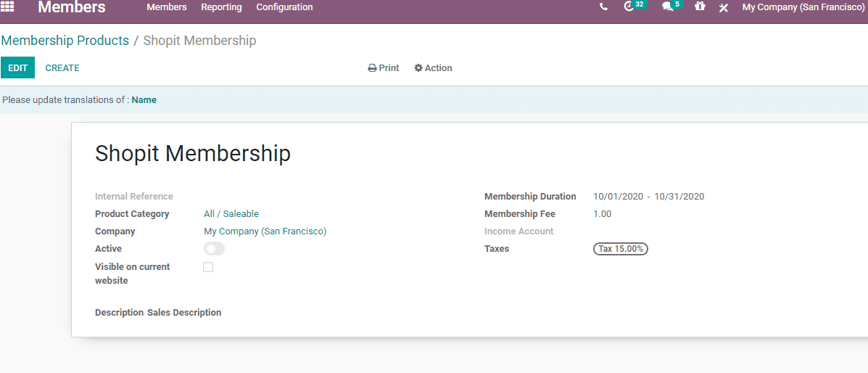Click the Internal Reference label
This screenshot has height=373, width=868.
[x=134, y=196]
